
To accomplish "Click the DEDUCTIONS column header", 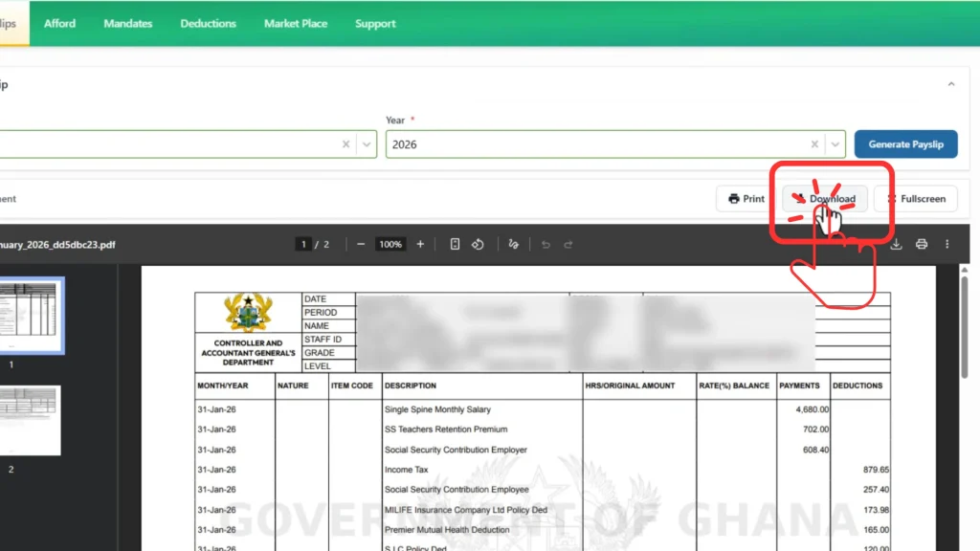I will 857,386.
